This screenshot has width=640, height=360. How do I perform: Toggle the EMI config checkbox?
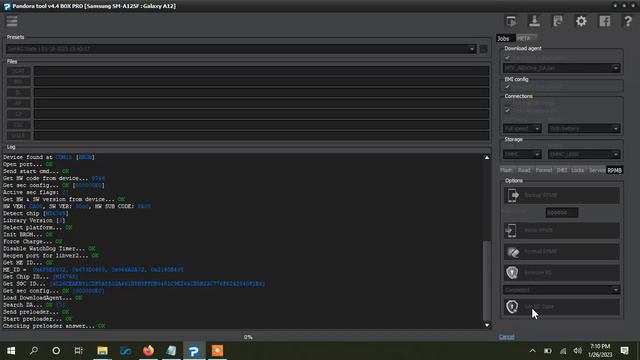click(507, 87)
